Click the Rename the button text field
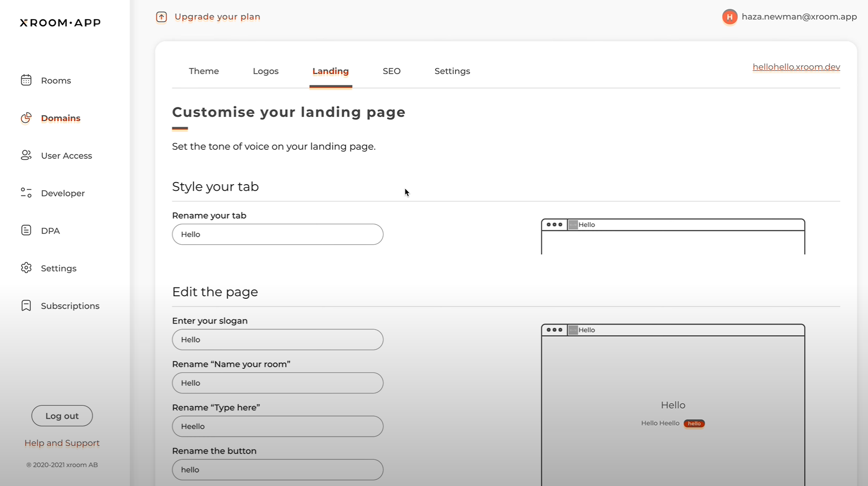868x486 pixels. tap(278, 470)
